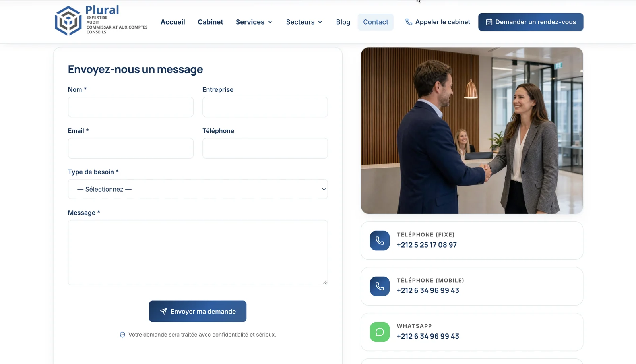Click the number under WhatsApp
Screen dimensions: 636x364
428,336
